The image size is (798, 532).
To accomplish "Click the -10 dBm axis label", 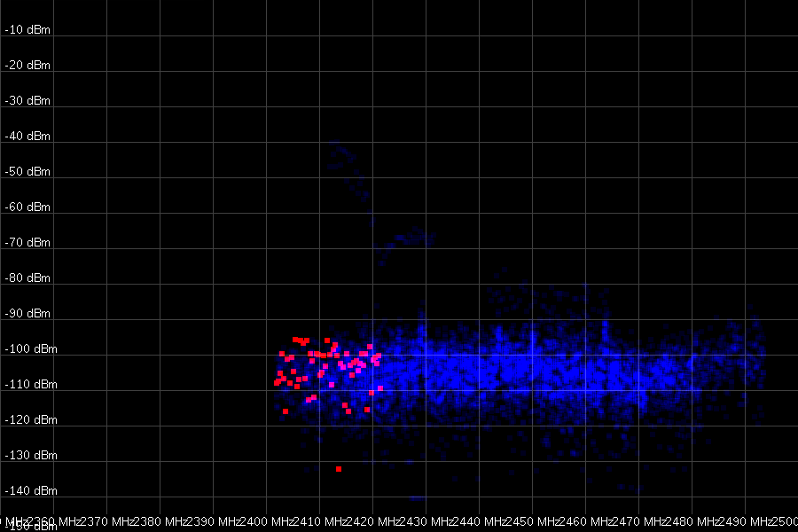I will [x=27, y=30].
